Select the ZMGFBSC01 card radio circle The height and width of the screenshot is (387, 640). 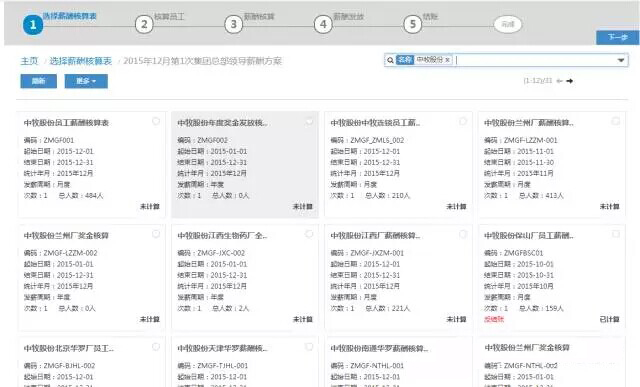click(616, 234)
